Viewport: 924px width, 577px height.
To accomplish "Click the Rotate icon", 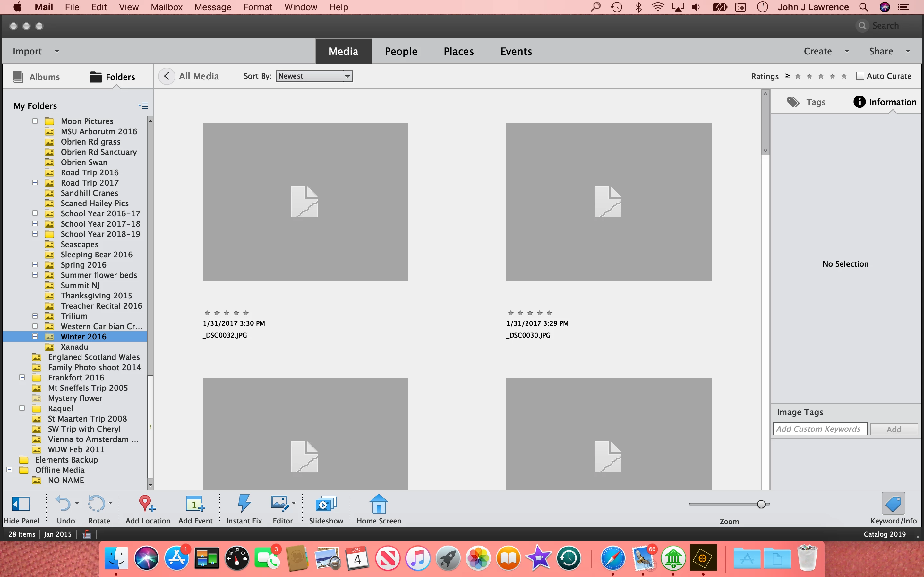I will (x=96, y=504).
